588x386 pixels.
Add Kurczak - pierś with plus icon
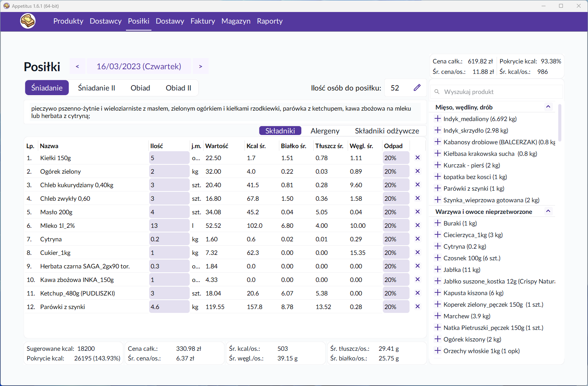coord(437,165)
